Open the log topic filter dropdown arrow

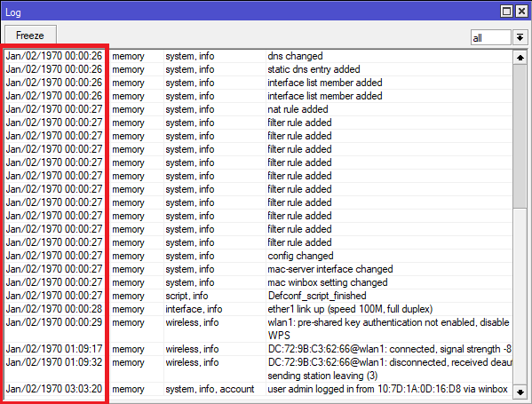point(520,37)
